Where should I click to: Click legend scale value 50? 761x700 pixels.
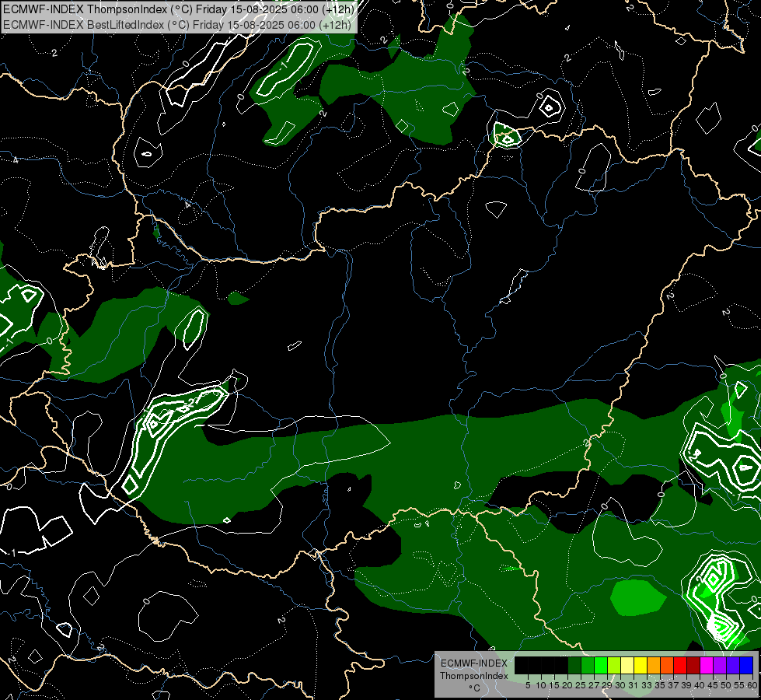727,685
